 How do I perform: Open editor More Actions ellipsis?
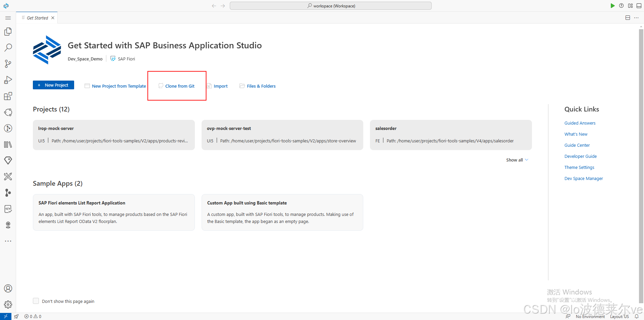point(636,18)
